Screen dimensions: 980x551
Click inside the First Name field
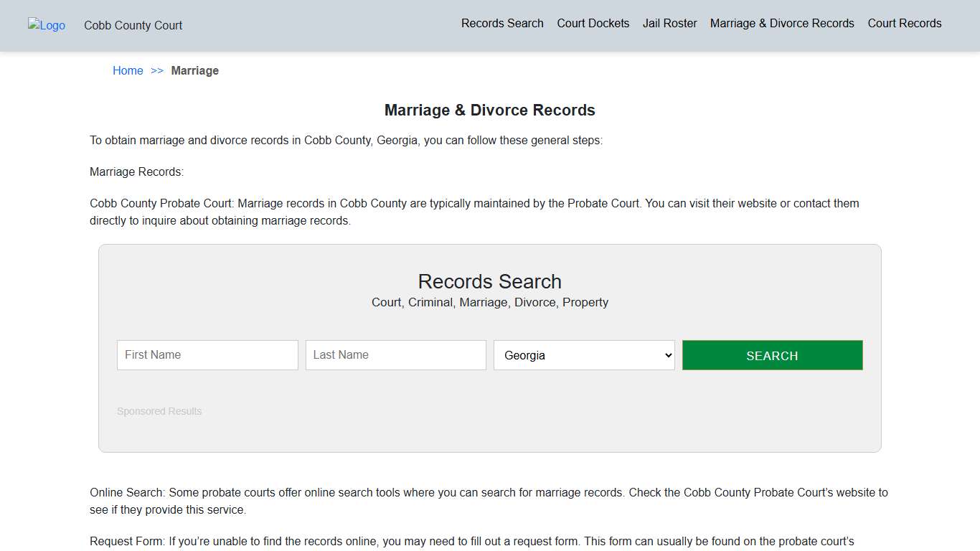[207, 354]
